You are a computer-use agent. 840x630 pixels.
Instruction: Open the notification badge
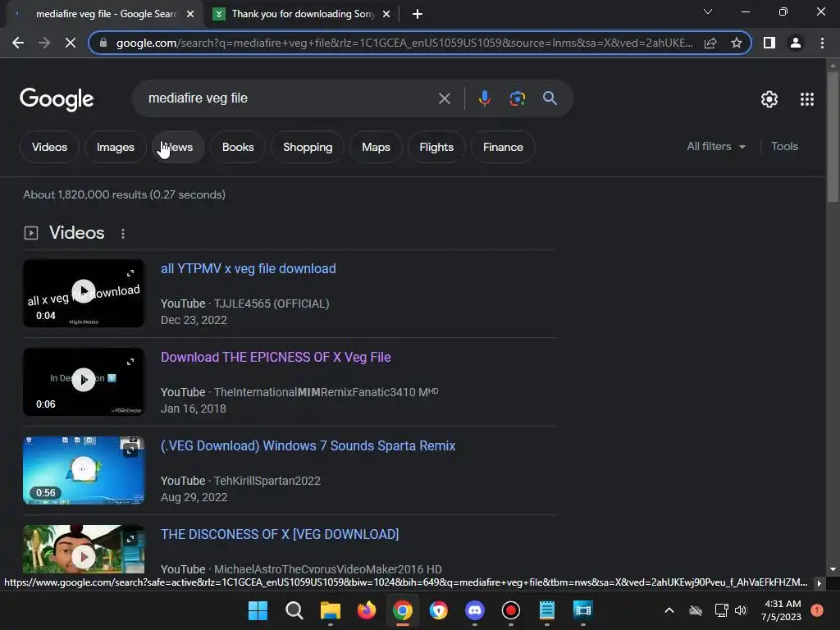pyautogui.click(x=816, y=610)
